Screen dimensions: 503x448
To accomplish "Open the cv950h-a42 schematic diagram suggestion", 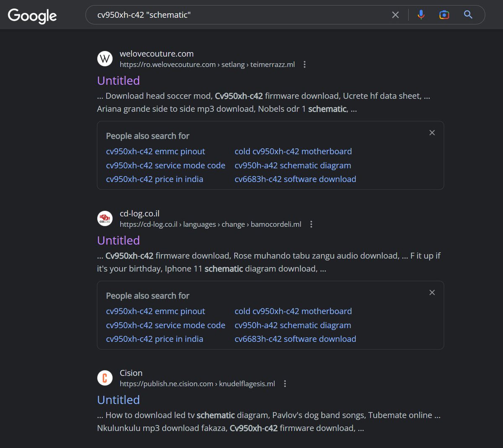I will pos(293,165).
